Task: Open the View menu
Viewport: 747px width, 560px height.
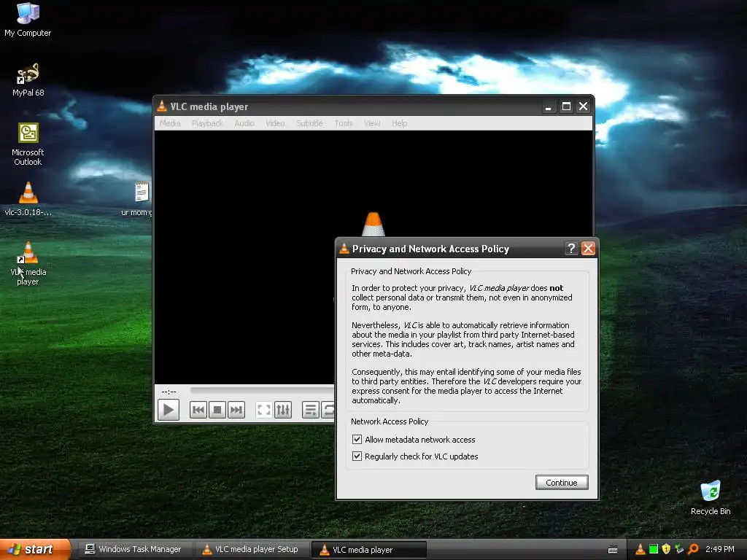Action: 372,123
